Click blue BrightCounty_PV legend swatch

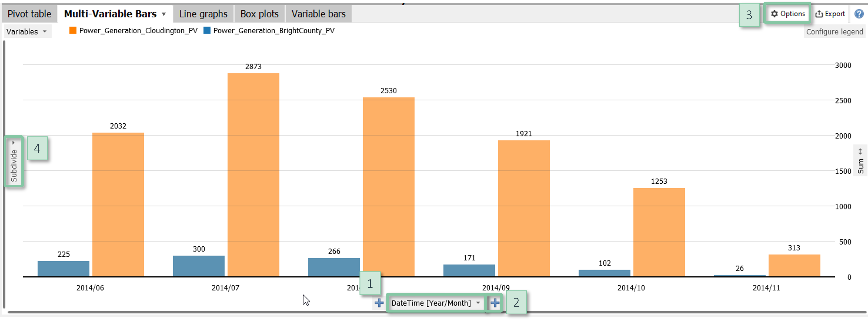207,31
